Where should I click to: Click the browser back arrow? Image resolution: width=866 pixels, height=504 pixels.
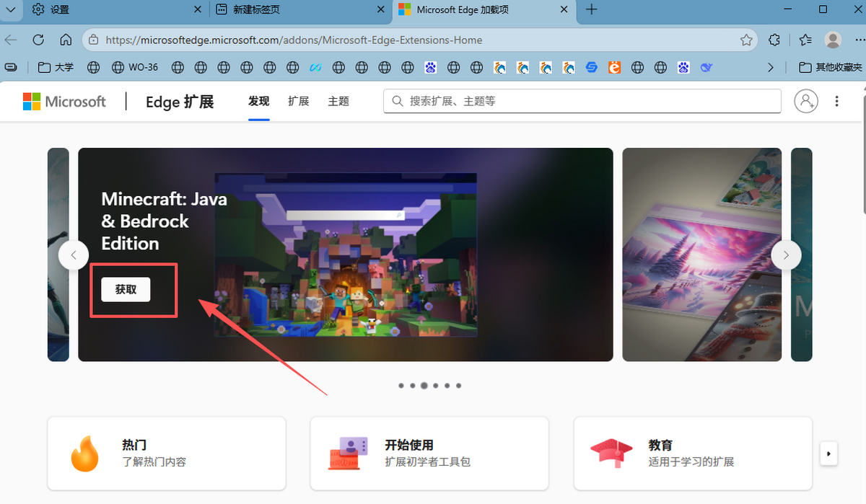pyautogui.click(x=12, y=40)
